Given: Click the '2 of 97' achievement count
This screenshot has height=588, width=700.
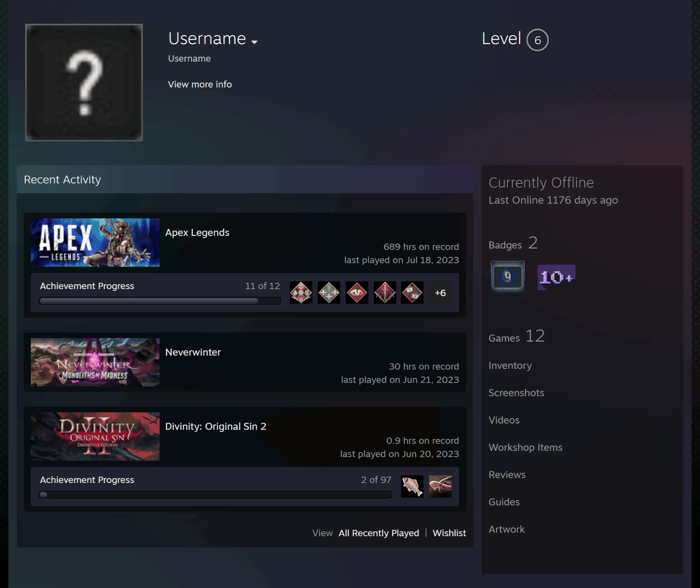Looking at the screenshot, I should (x=376, y=480).
